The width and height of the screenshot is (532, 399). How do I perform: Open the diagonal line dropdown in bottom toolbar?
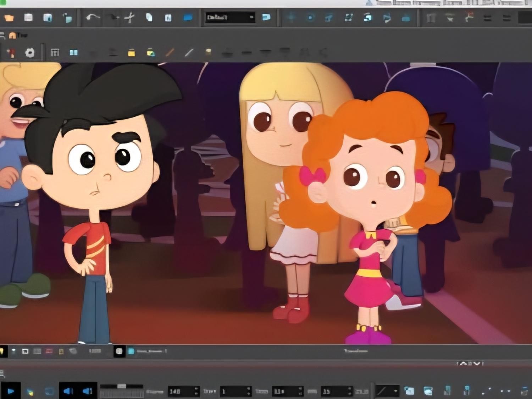coord(387,391)
